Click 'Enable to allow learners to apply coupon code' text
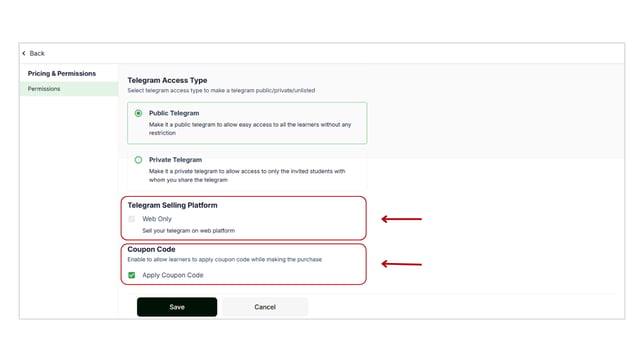Viewport: 644px width, 362px height. [225, 260]
